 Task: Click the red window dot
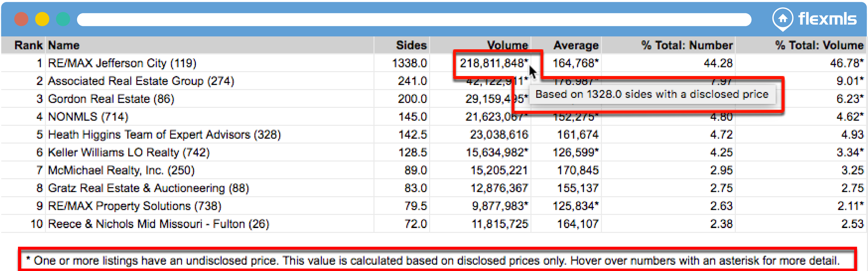[x=21, y=19]
